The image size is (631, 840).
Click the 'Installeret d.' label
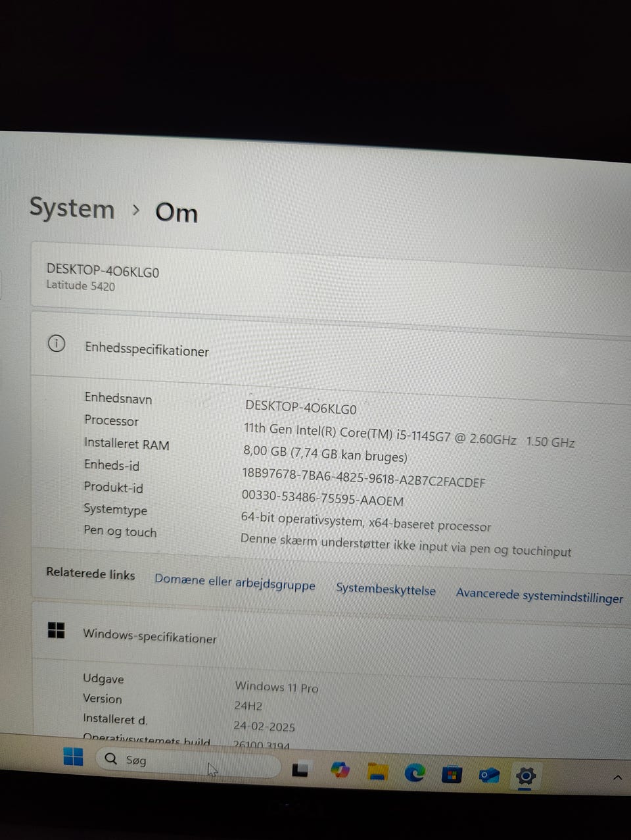115,719
